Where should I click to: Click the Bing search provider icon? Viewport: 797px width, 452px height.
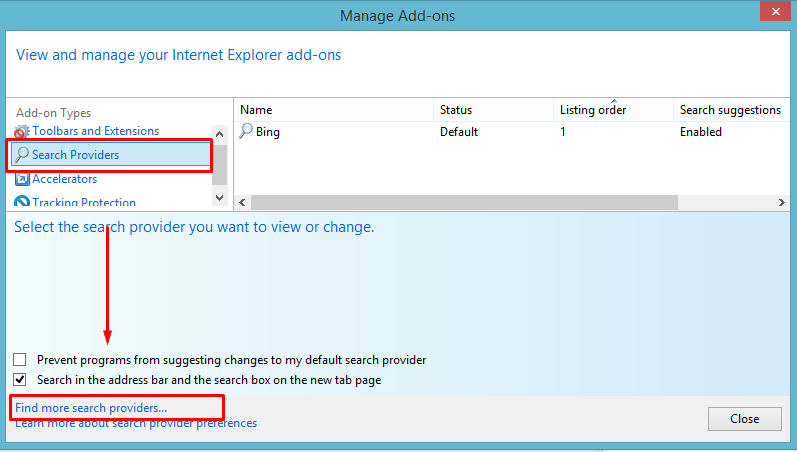point(246,131)
